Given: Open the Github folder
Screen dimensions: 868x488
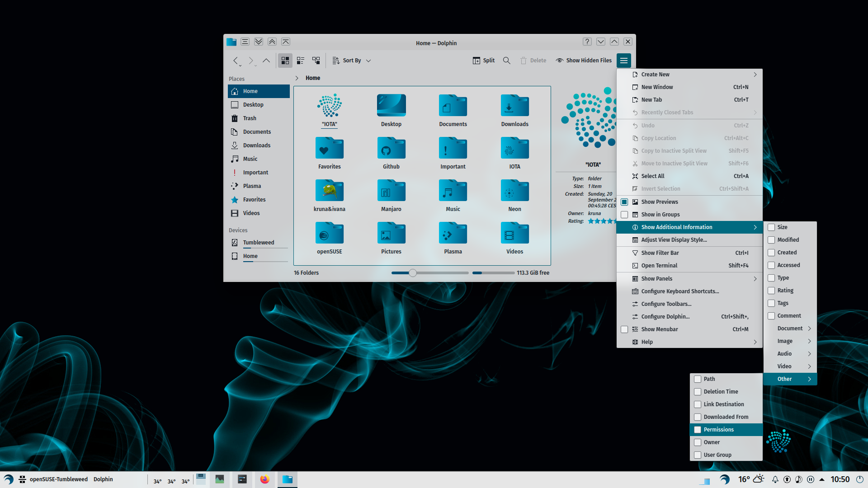Looking at the screenshot, I should pyautogui.click(x=391, y=148).
